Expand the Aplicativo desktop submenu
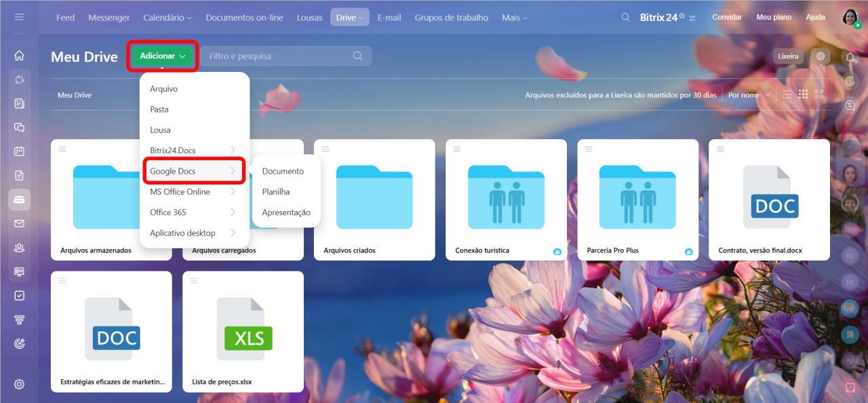Viewport: 868px width, 403px height. point(195,233)
